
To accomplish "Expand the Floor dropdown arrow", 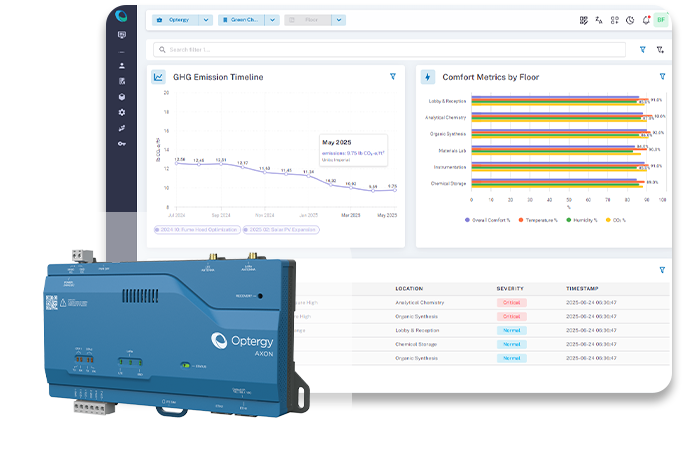I will click(338, 20).
